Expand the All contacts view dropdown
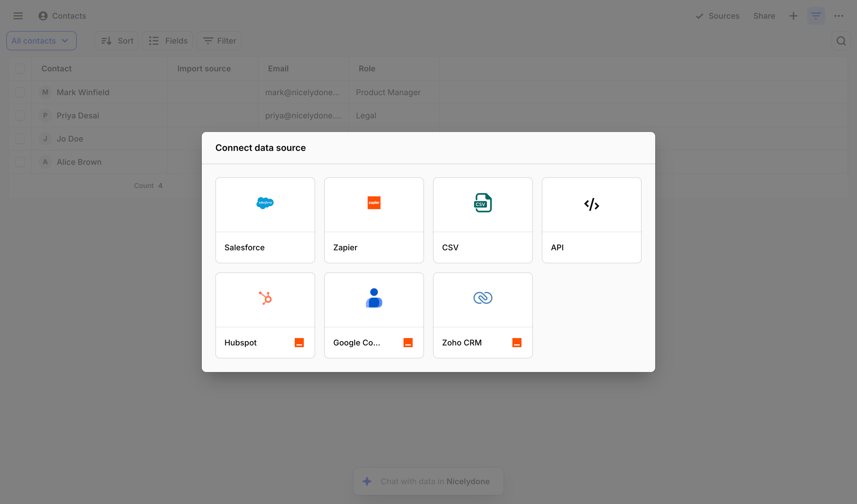This screenshot has width=857, height=504. point(41,41)
